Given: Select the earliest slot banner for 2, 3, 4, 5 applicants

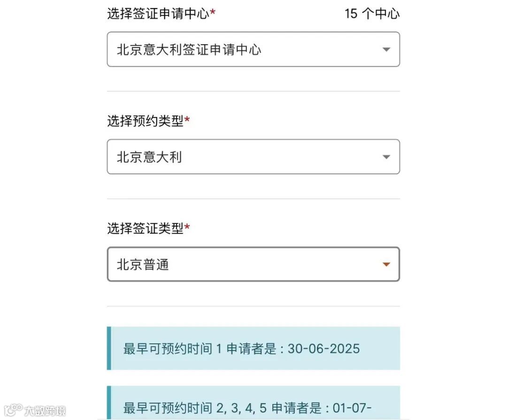Looking at the screenshot, I should click(x=253, y=403).
